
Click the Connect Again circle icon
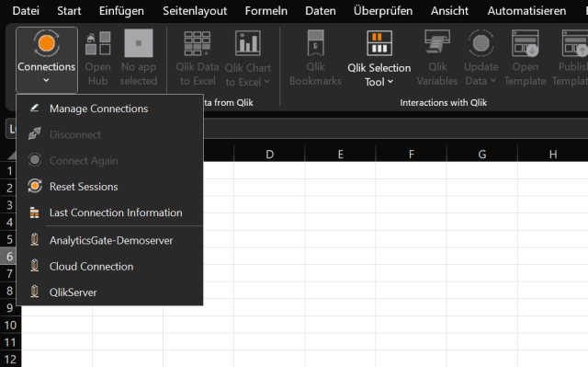point(35,160)
